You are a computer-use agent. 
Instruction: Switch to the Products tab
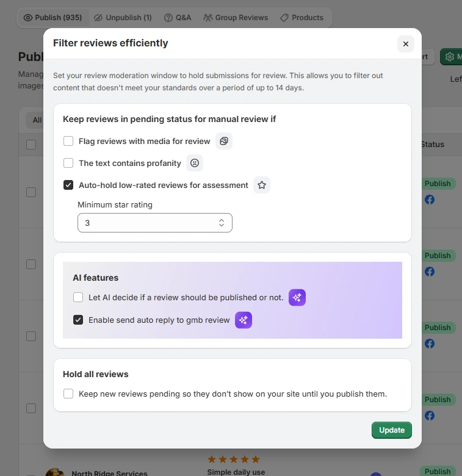[302, 18]
